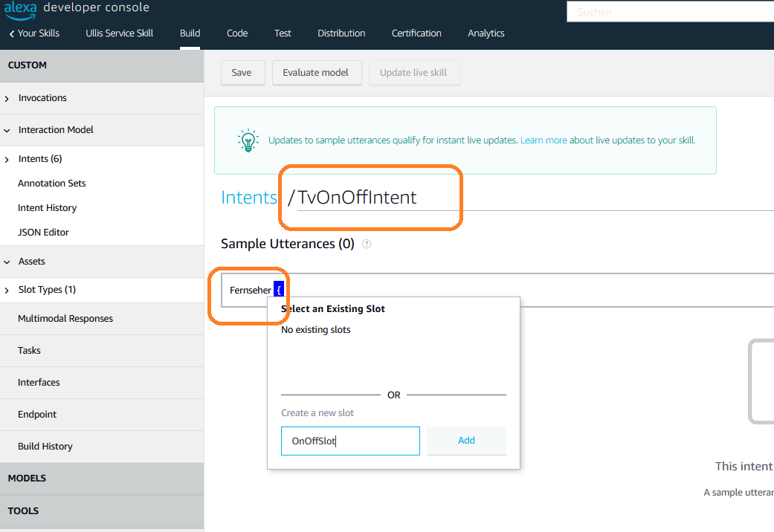The image size is (774, 532).
Task: Click 'Select an Existing Slot' heading
Action: [x=333, y=309]
